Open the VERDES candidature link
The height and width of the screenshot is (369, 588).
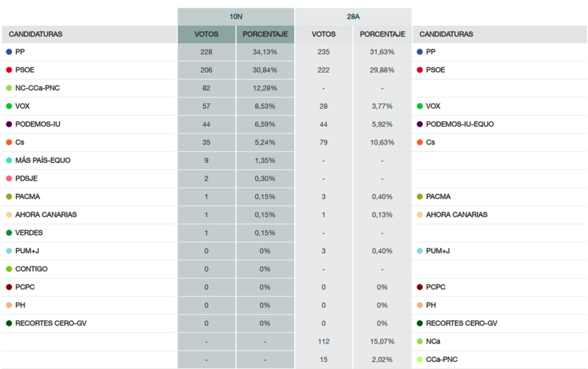(x=29, y=233)
